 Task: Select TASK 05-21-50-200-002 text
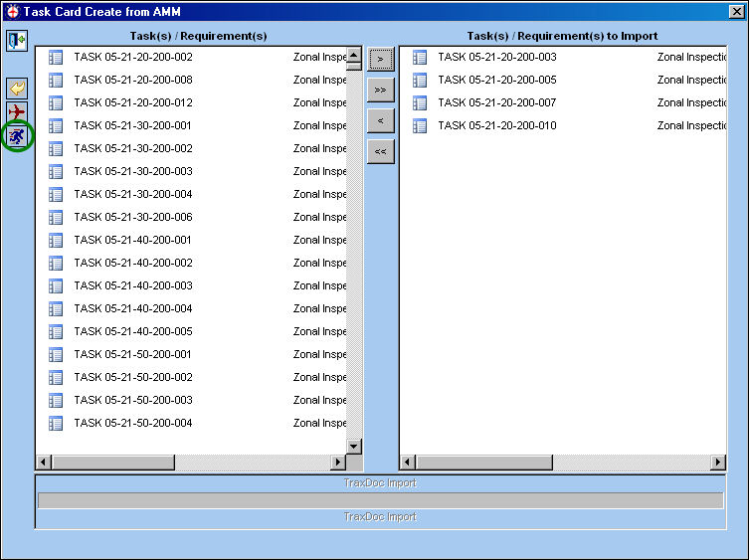[x=133, y=377]
